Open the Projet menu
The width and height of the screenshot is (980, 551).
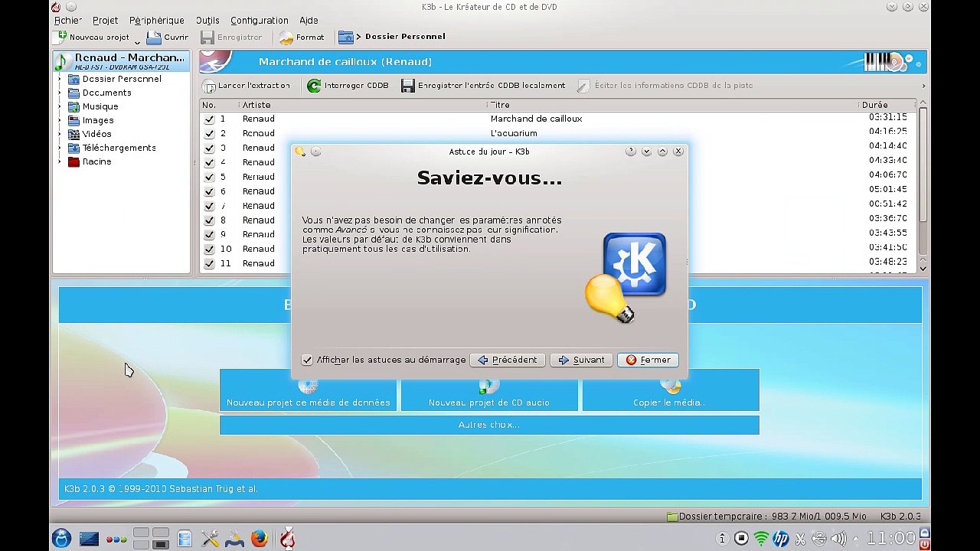pos(105,21)
